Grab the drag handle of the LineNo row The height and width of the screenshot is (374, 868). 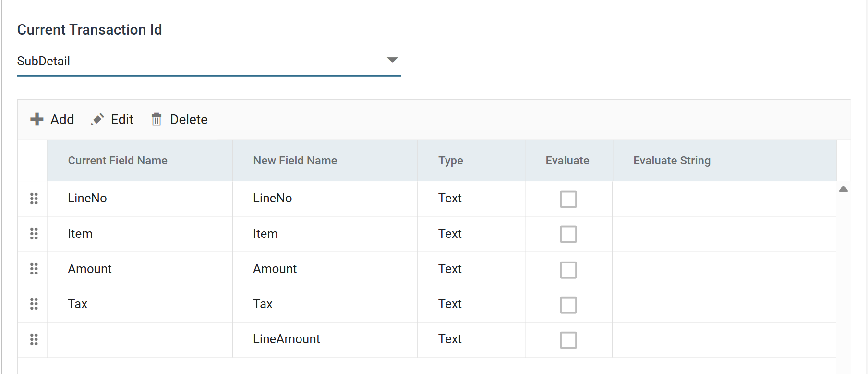(34, 199)
